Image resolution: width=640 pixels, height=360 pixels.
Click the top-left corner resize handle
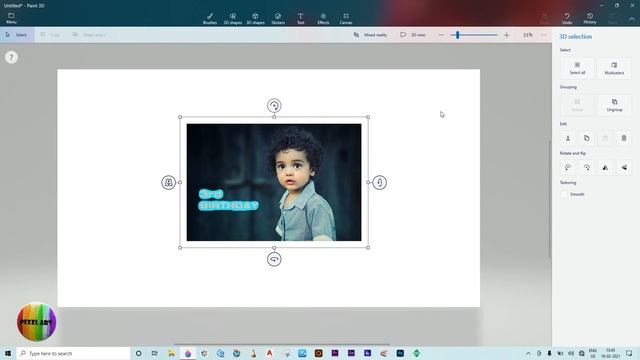(x=180, y=117)
